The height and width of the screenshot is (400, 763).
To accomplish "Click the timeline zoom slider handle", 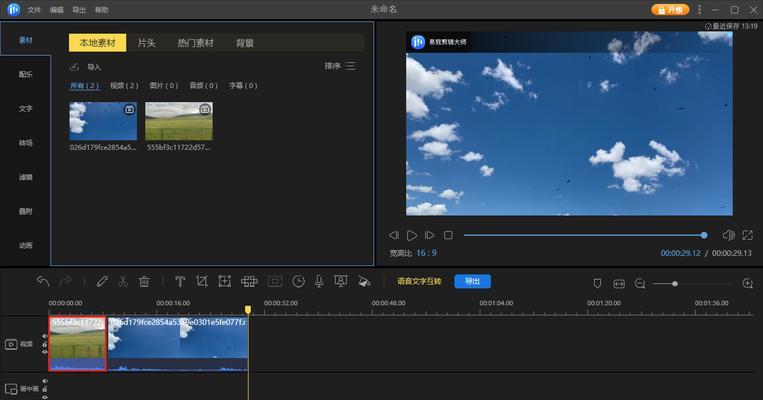I will 674,284.
